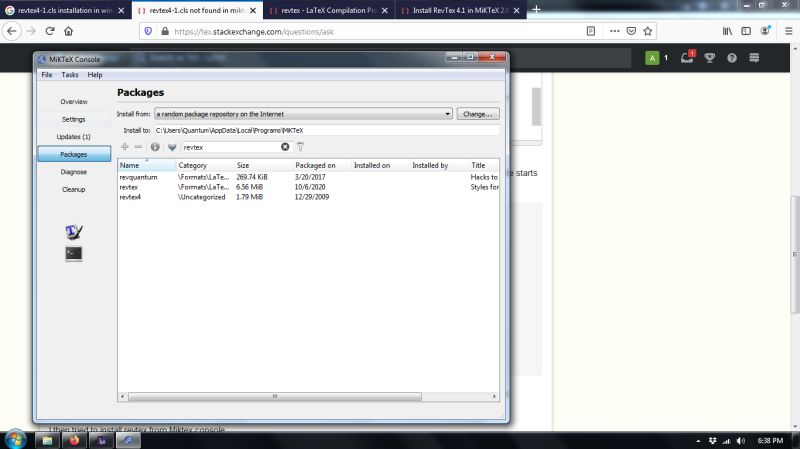Click volume icon in system tray
Viewport: 800px width, 449px height.
coord(741,441)
